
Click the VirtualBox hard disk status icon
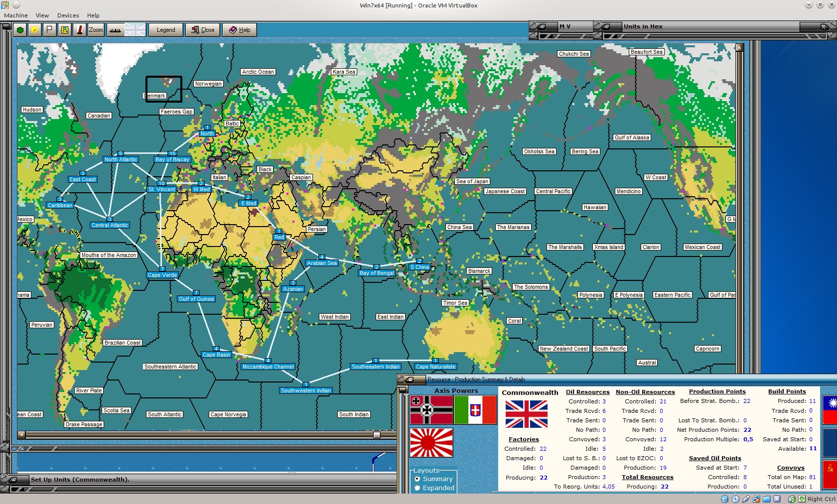[x=725, y=499]
